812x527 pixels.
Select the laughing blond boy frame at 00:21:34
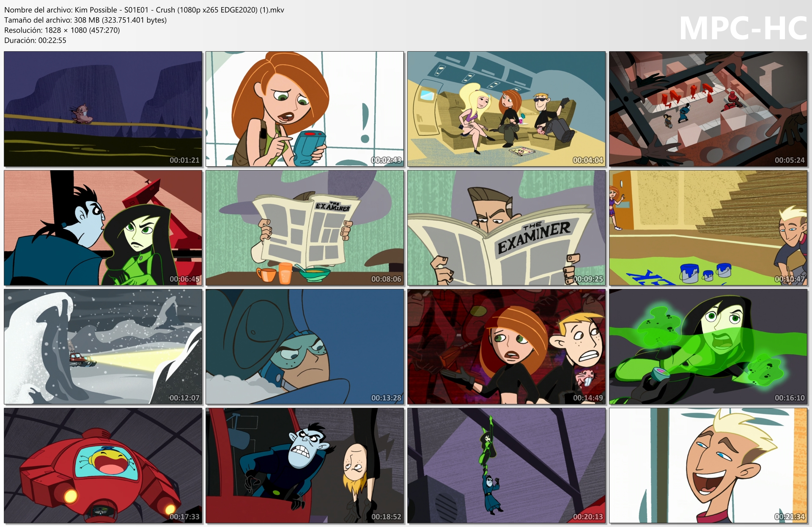click(708, 466)
